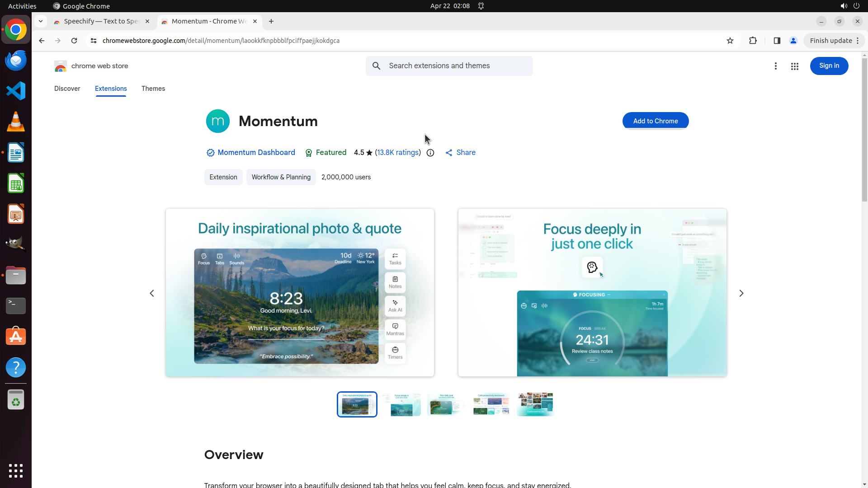This screenshot has width=868, height=488.
Task: Show previous screenshot with left chevron
Action: click(x=152, y=293)
